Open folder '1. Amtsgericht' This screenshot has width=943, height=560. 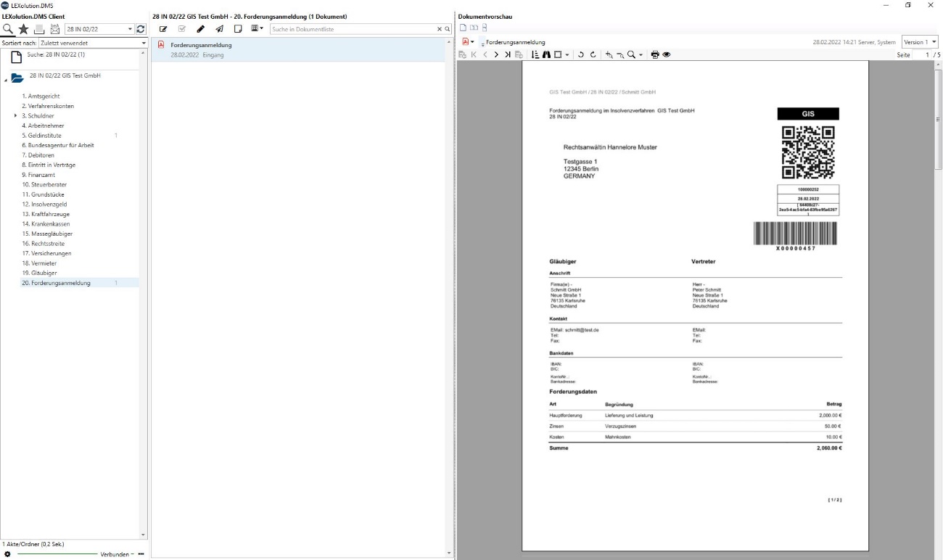point(41,96)
